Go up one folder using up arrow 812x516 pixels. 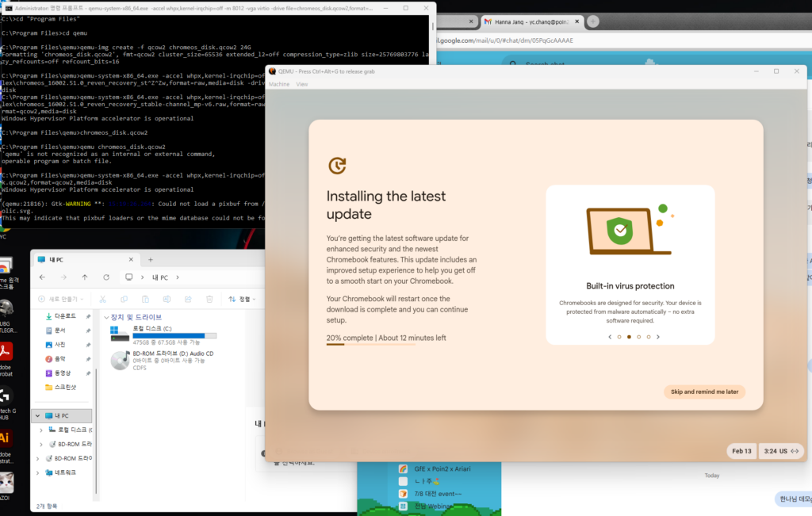click(85, 277)
